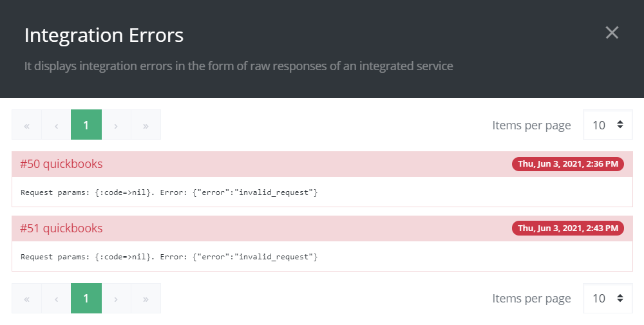Viewport: 644px width, 325px height.
Task: Click the top Items per page label
Action: 531,125
